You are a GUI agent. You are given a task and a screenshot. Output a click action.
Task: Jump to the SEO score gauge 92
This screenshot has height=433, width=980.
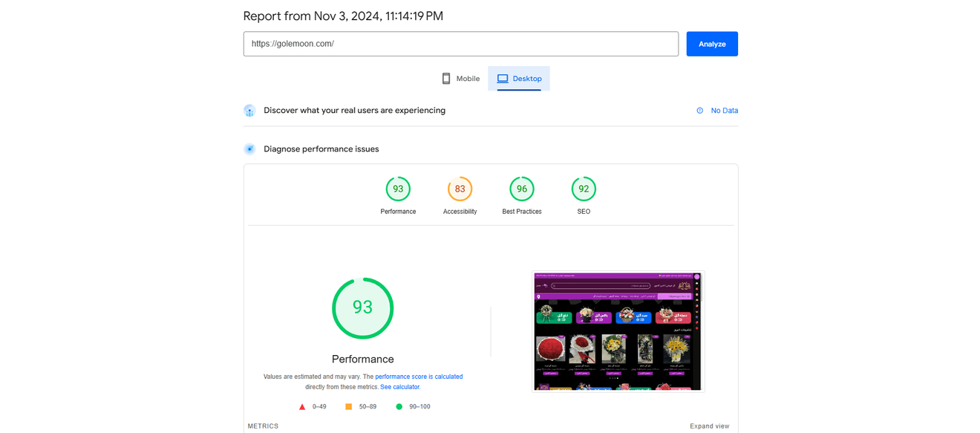pyautogui.click(x=584, y=189)
